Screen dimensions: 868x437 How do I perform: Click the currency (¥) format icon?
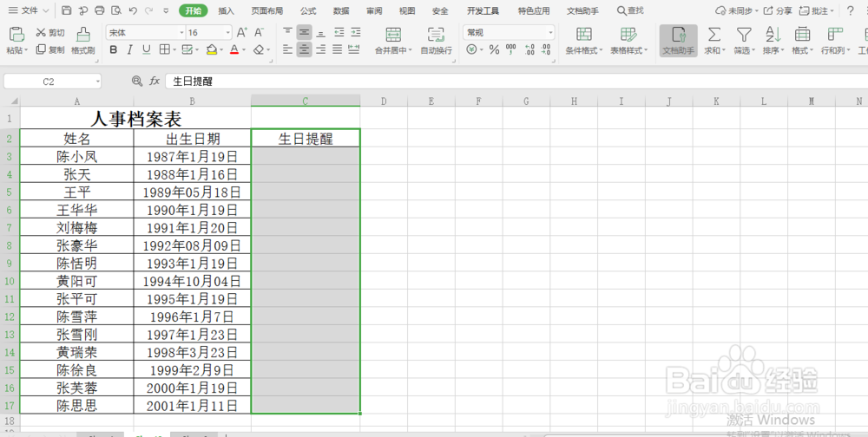point(471,49)
